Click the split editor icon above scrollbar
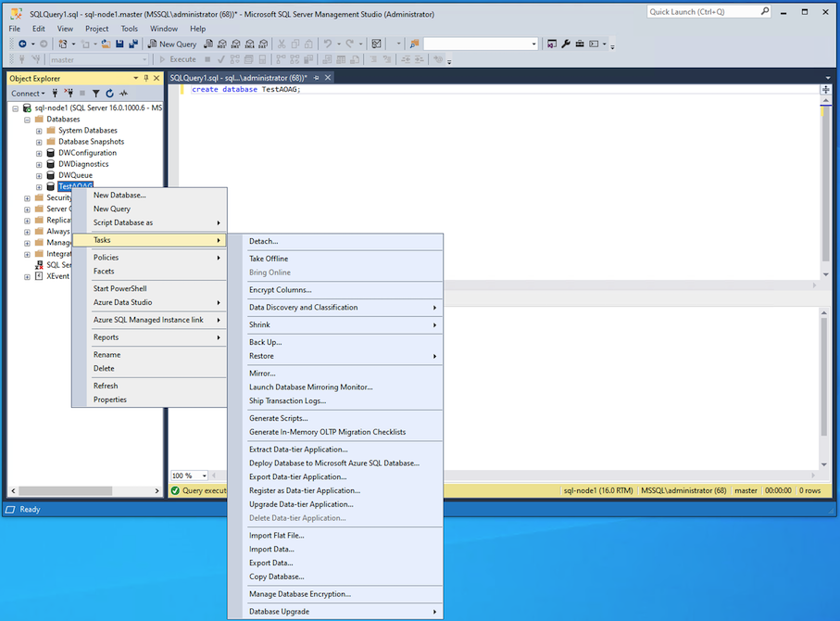Image resolution: width=840 pixels, height=621 pixels. point(826,90)
